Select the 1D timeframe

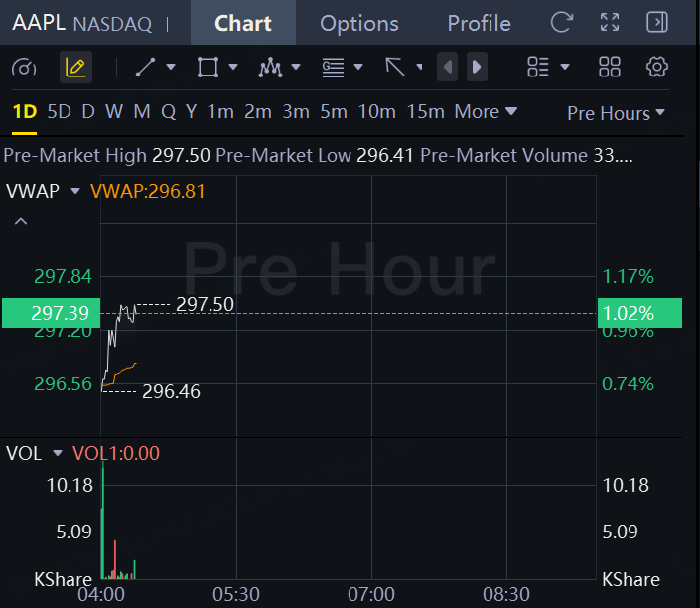(x=24, y=111)
